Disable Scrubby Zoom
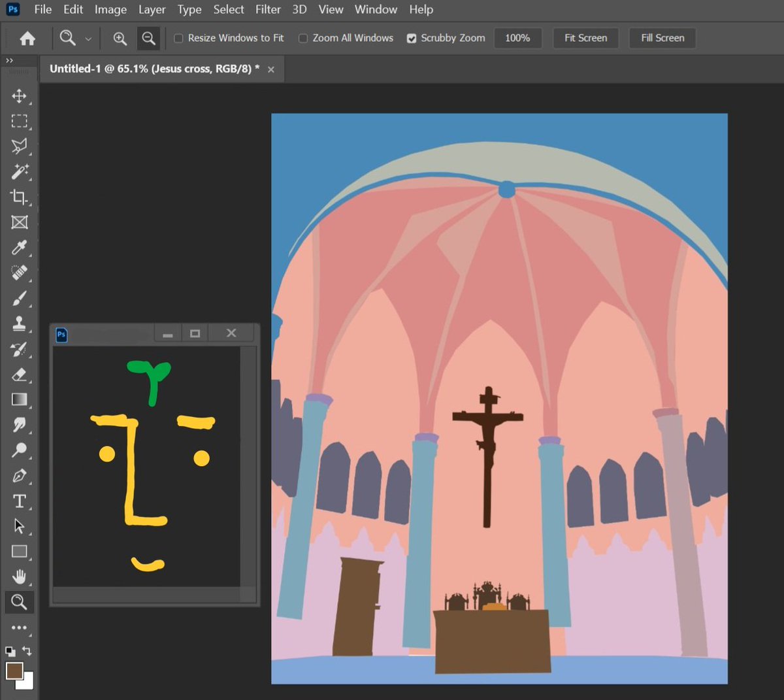The width and height of the screenshot is (784, 700). 412,38
